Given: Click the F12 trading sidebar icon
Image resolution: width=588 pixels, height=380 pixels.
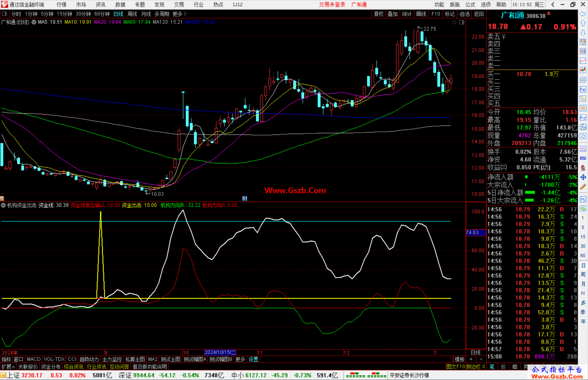Looking at the screenshot, I should pyautogui.click(x=583, y=118).
